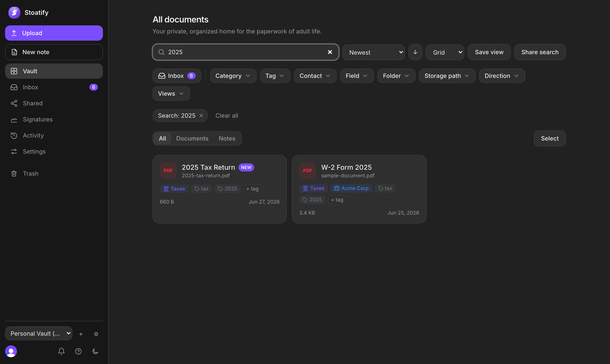Expand the Views filter
The width and height of the screenshot is (610, 364).
coord(171,94)
